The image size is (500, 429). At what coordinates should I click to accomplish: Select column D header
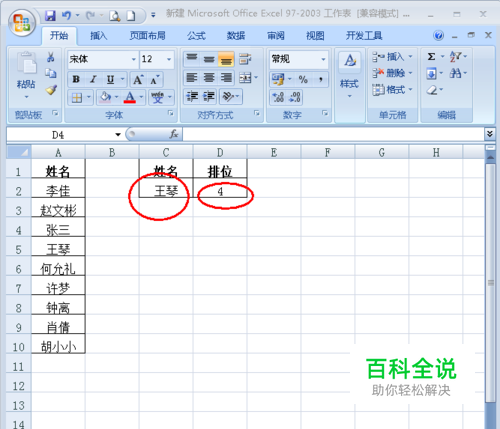point(220,153)
